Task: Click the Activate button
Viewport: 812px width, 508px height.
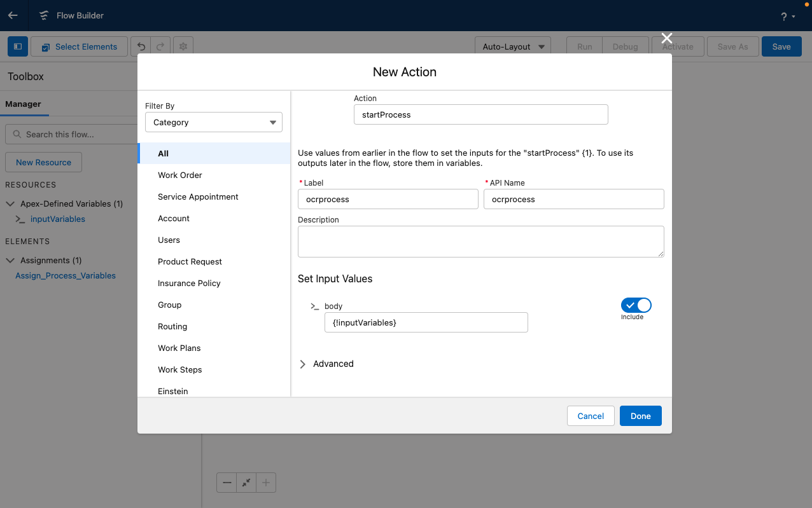Action: (678, 46)
